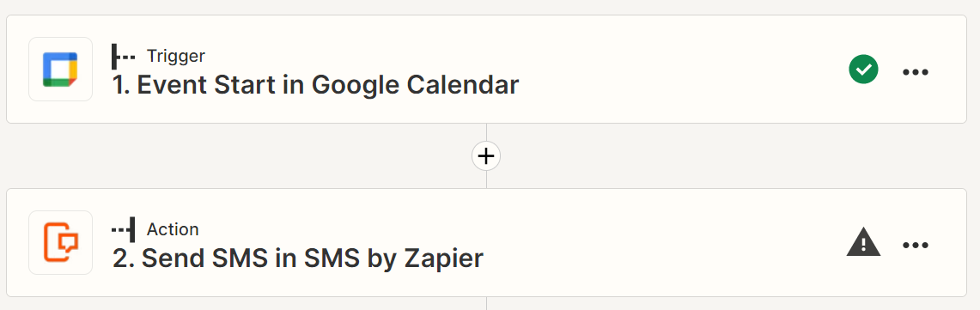Image resolution: width=980 pixels, height=310 pixels.
Task: Click the SMS by Zapier app icon
Action: [61, 242]
